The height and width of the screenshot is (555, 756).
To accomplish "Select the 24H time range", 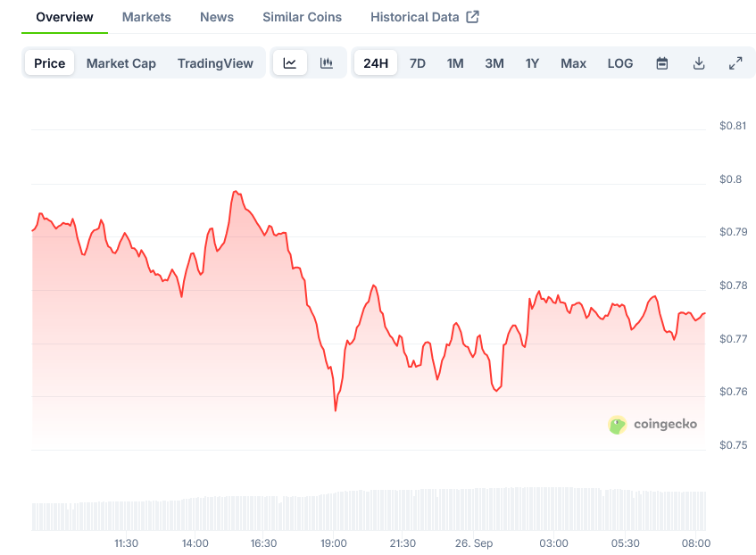I will (x=376, y=63).
